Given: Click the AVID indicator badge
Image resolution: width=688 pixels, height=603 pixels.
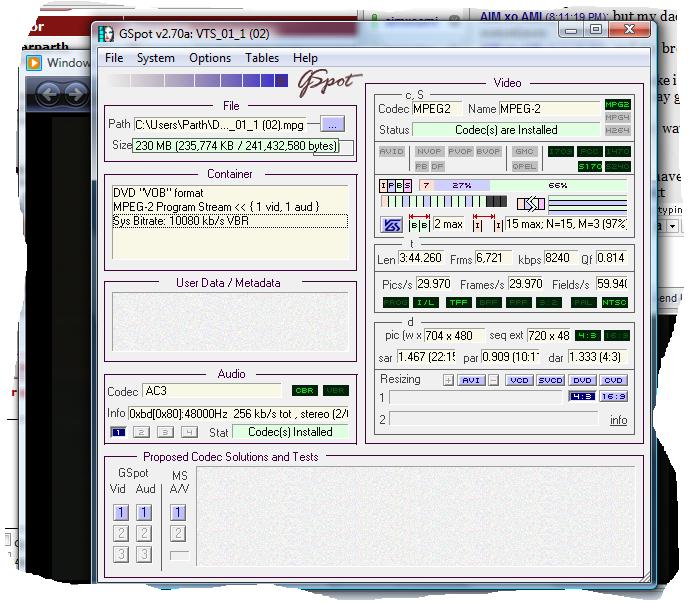Looking at the screenshot, I should [x=391, y=151].
